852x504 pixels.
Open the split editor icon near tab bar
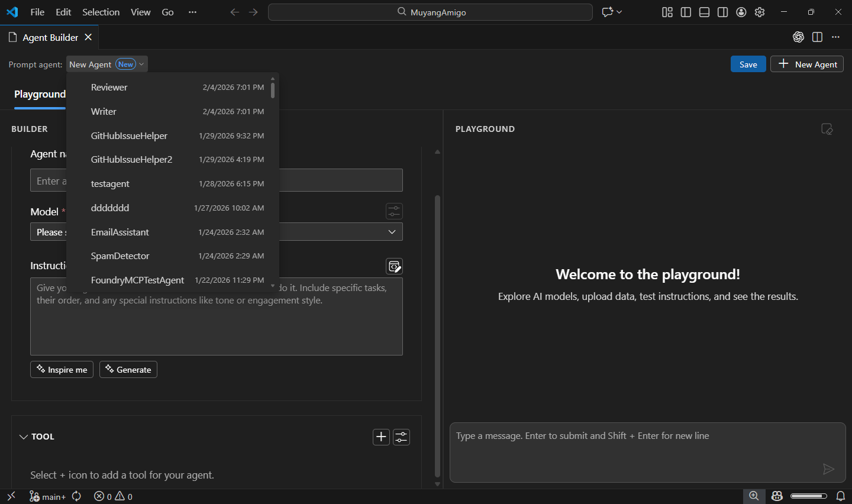pos(817,37)
